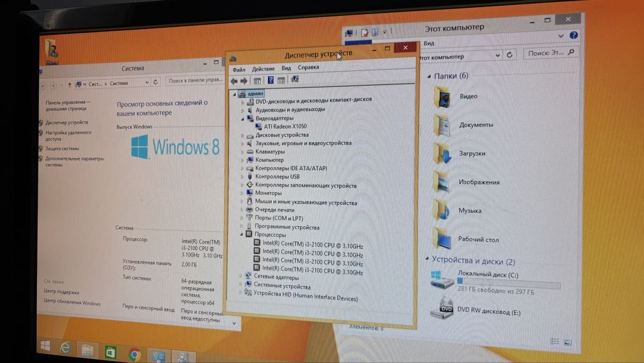
Task: Click the Properties quick-access icon in Этот компьютер
Action: pyautogui.click(x=365, y=33)
